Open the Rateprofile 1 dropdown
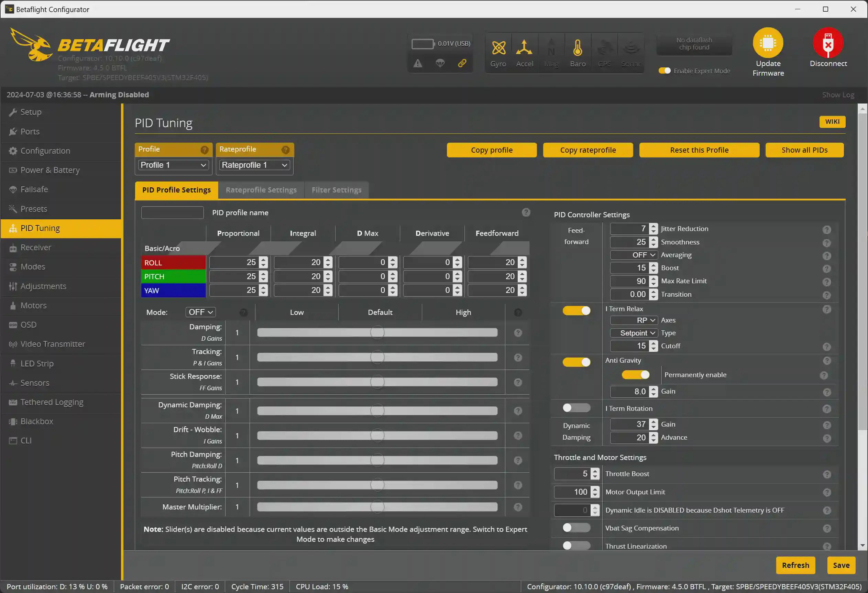868x593 pixels. point(254,165)
